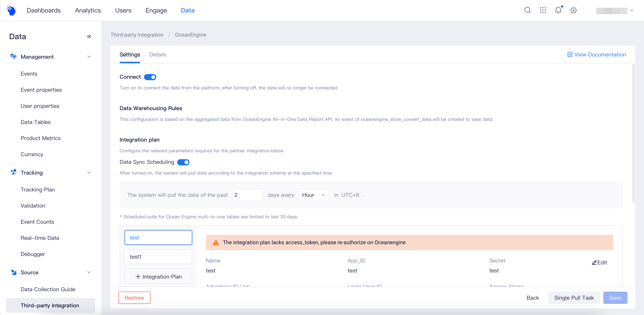Click the app logo icon
Viewport: 644px width, 315px height.
(11, 10)
